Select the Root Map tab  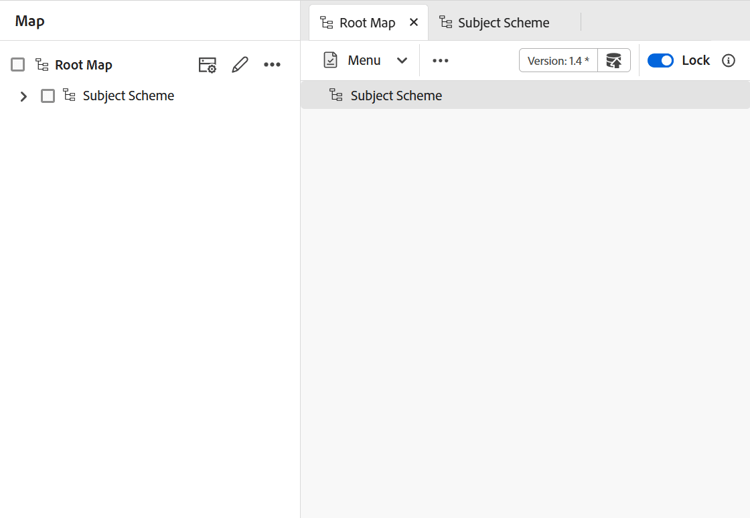tap(358, 22)
